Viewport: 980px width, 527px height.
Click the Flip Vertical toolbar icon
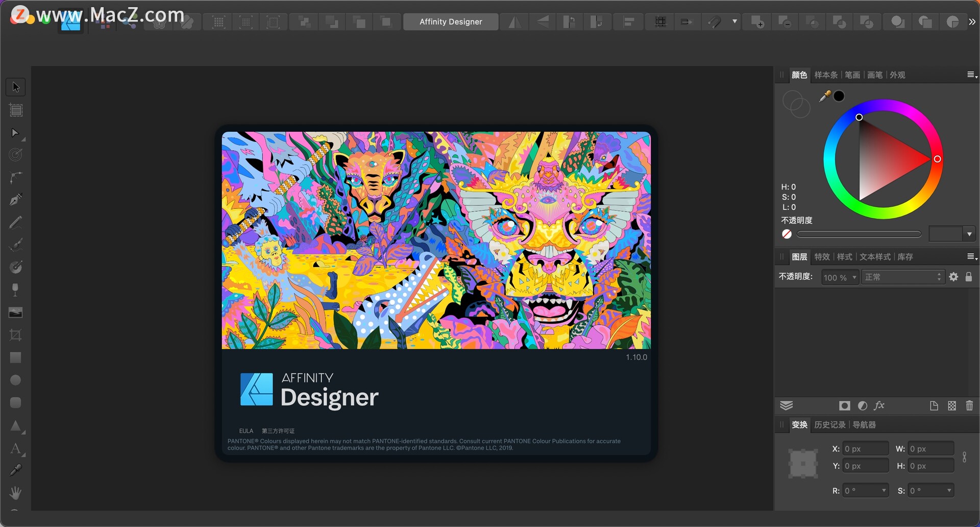[x=543, y=22]
